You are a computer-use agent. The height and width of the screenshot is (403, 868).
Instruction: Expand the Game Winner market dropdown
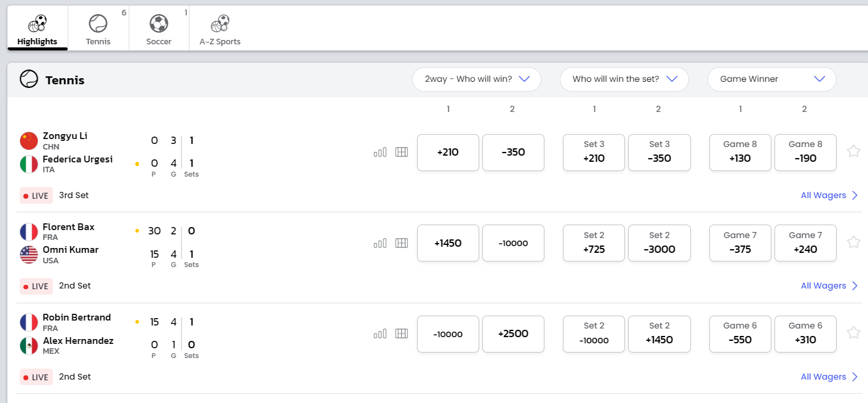[x=772, y=79]
